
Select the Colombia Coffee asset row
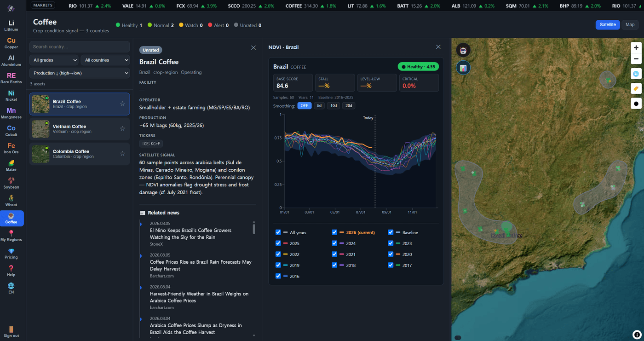tap(80, 154)
